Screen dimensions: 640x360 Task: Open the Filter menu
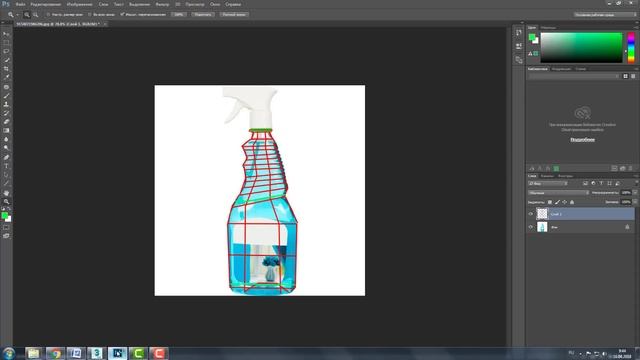coord(162,4)
